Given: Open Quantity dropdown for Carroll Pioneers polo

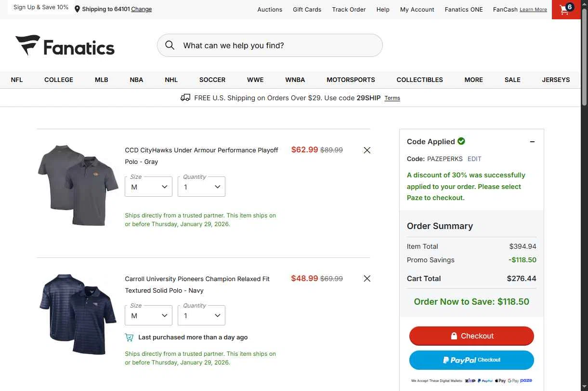Looking at the screenshot, I should 201,315.
